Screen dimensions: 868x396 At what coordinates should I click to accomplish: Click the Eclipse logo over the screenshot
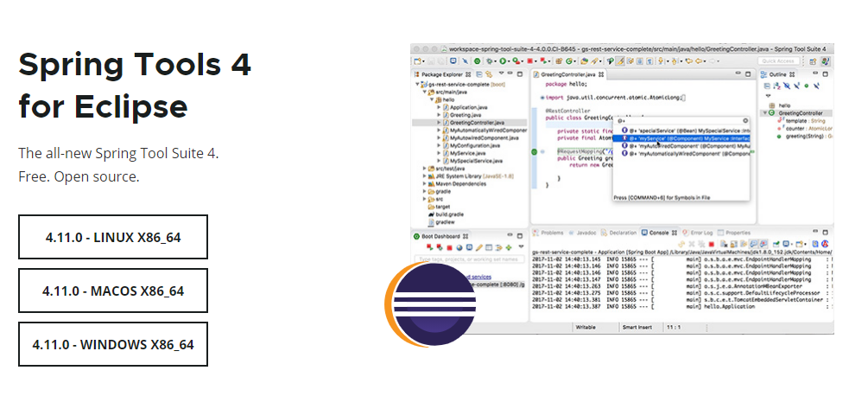[x=430, y=304]
